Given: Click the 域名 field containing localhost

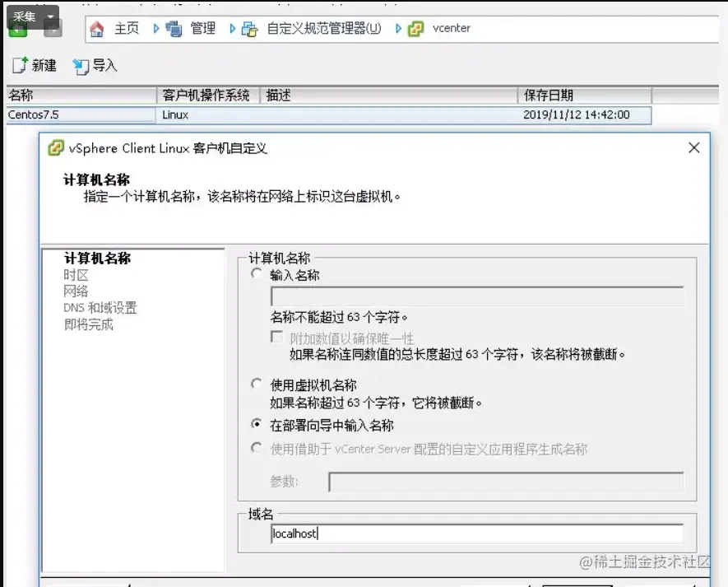Looking at the screenshot, I should pos(477,533).
